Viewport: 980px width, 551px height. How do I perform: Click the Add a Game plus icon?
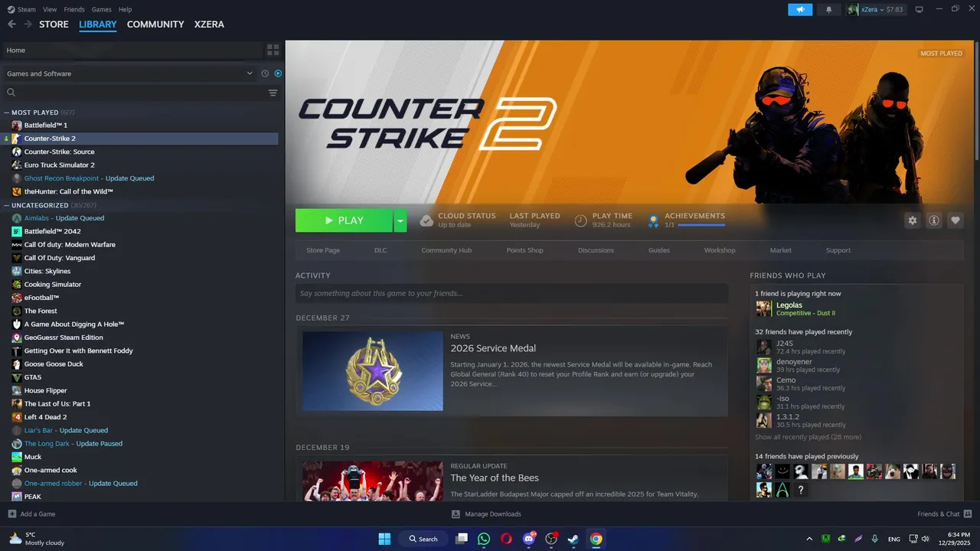tap(11, 514)
